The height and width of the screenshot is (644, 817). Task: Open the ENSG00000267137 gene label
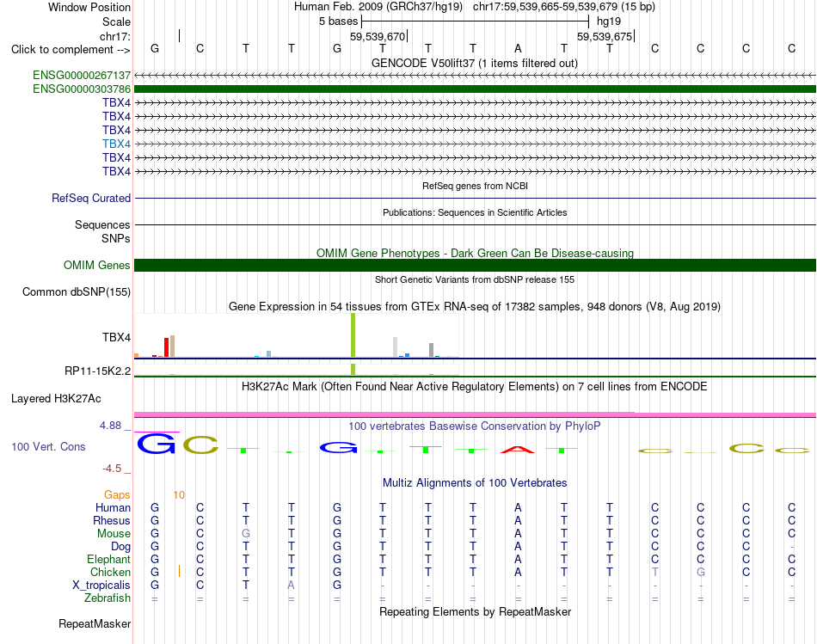point(82,76)
